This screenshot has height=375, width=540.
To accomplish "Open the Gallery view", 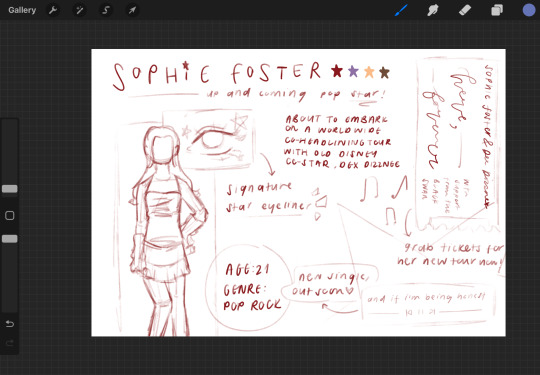I will point(22,10).
